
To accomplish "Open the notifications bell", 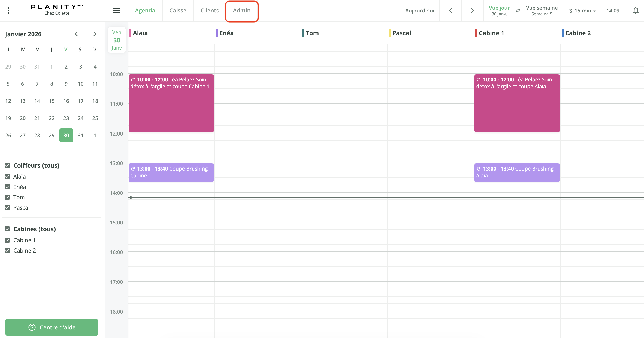I will 635,11.
